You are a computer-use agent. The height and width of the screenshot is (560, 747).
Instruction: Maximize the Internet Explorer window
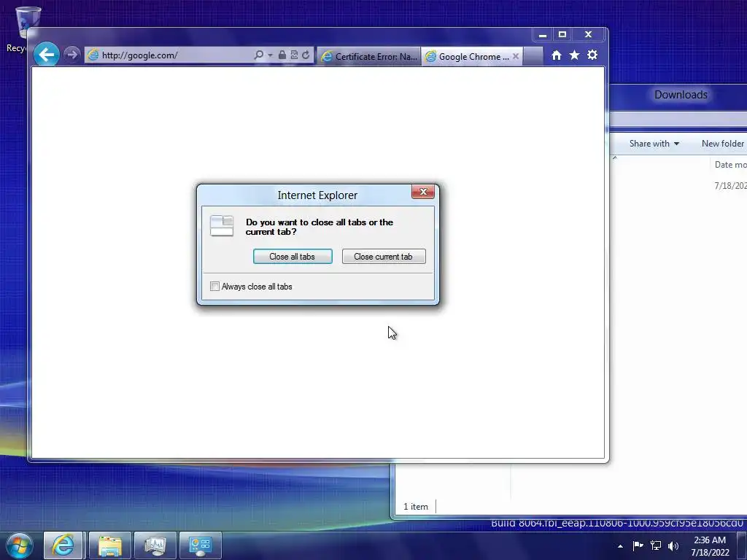pyautogui.click(x=562, y=35)
